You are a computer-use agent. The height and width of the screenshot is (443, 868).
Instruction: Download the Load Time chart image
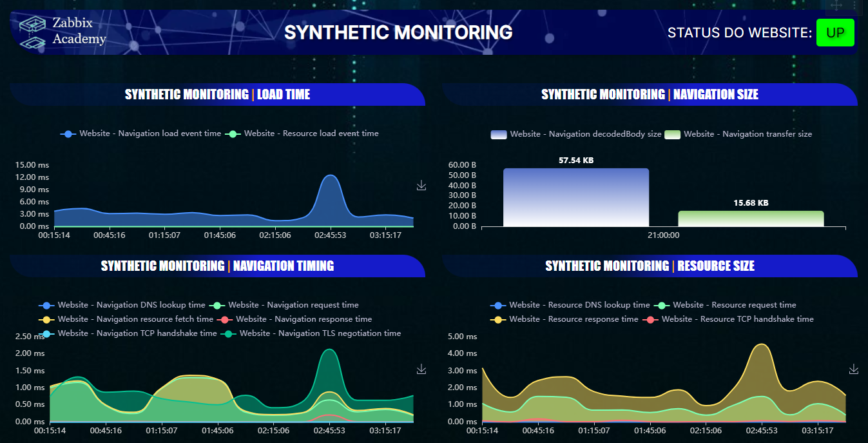(x=421, y=186)
